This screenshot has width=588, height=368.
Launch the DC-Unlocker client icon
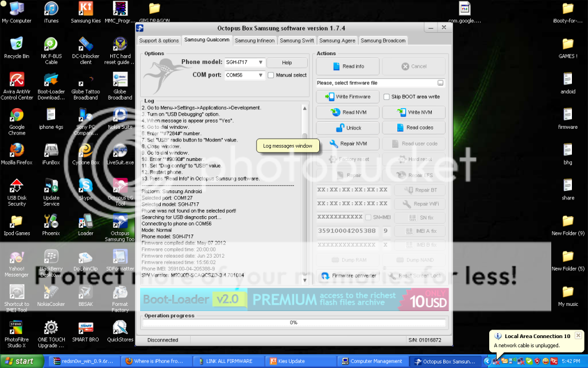[86, 51]
